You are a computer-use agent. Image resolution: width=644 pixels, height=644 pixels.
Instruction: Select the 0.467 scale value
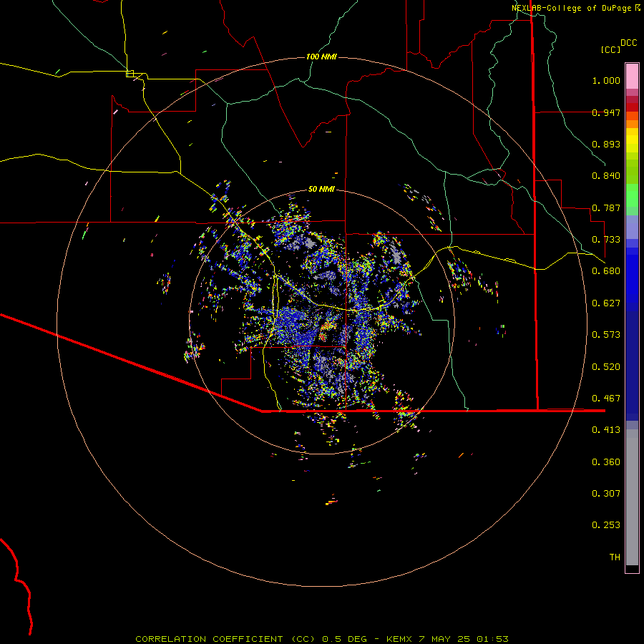(x=606, y=399)
